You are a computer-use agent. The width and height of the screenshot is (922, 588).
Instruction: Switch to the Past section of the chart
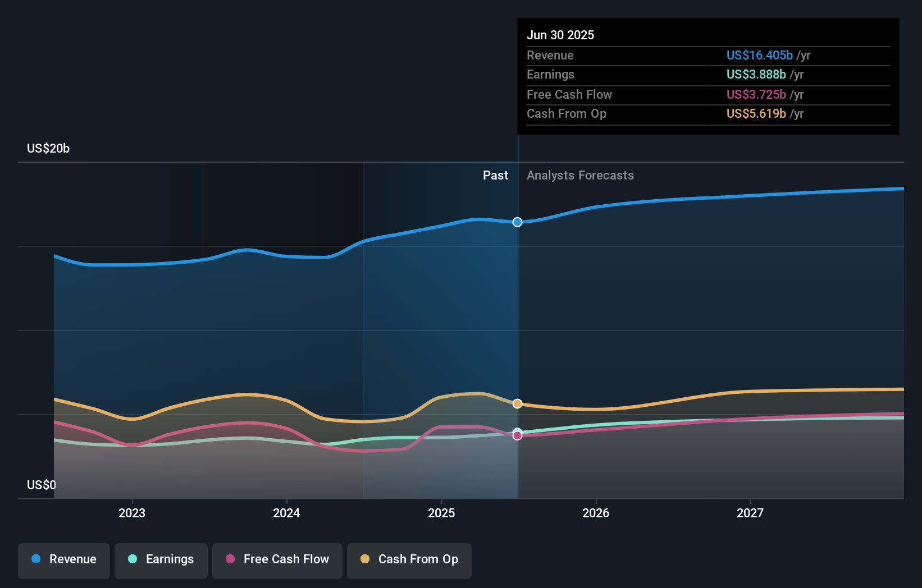click(x=495, y=175)
